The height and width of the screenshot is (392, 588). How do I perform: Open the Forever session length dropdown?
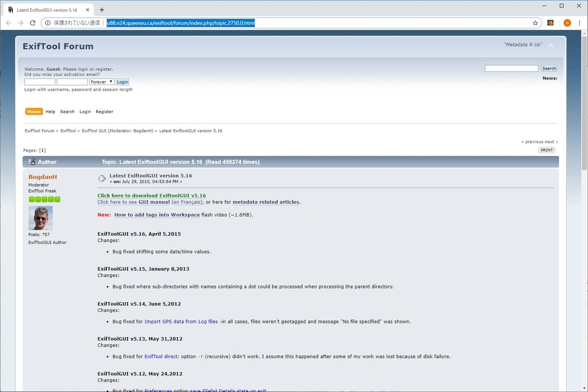pyautogui.click(x=102, y=82)
